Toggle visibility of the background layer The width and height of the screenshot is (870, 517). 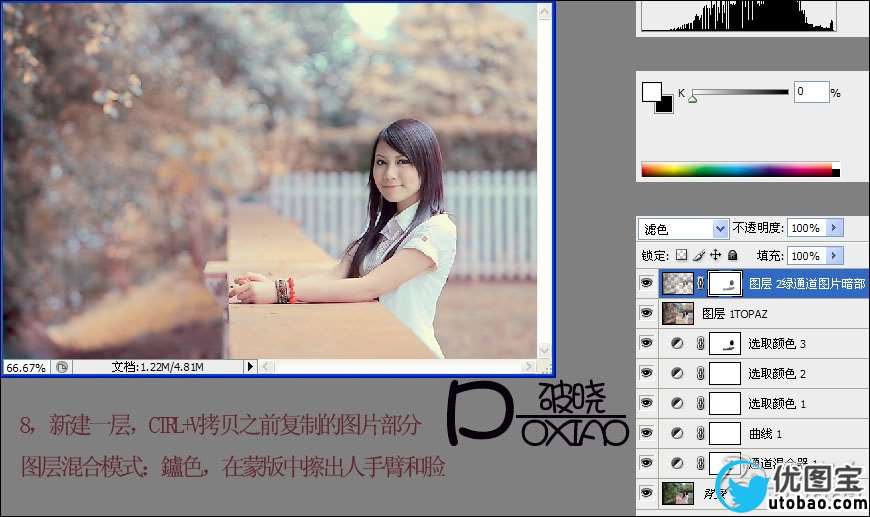646,493
